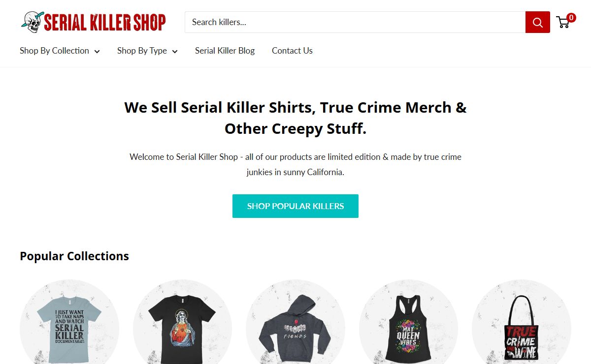Click the Serial Killer Shop logo text

coord(105,23)
